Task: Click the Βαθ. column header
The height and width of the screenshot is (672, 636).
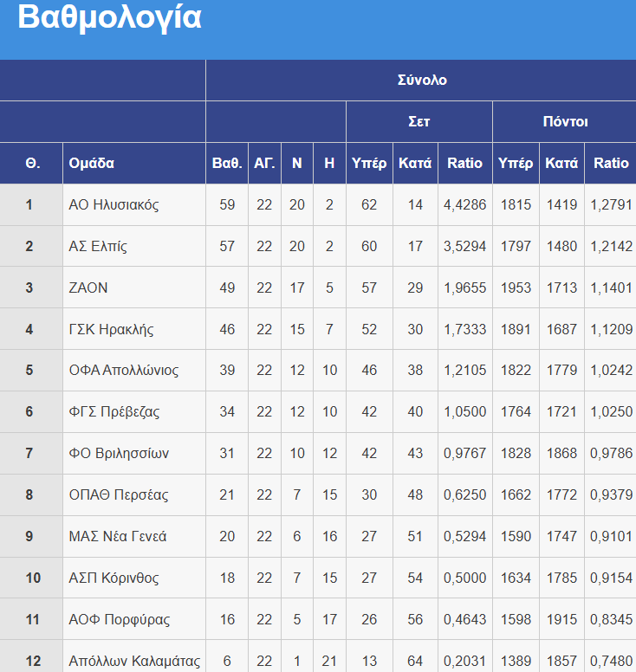Action: tap(227, 164)
